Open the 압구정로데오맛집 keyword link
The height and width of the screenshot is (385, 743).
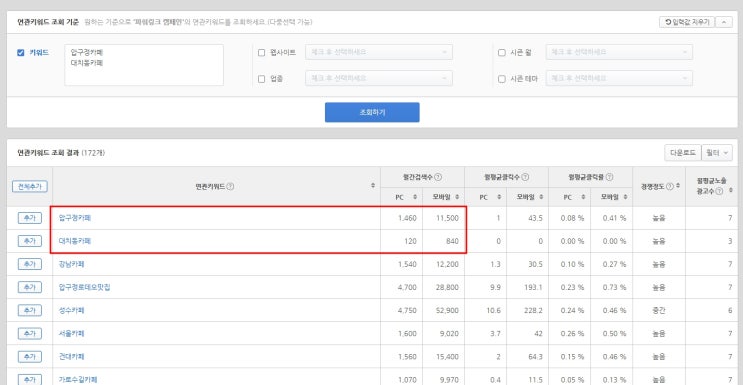point(84,287)
